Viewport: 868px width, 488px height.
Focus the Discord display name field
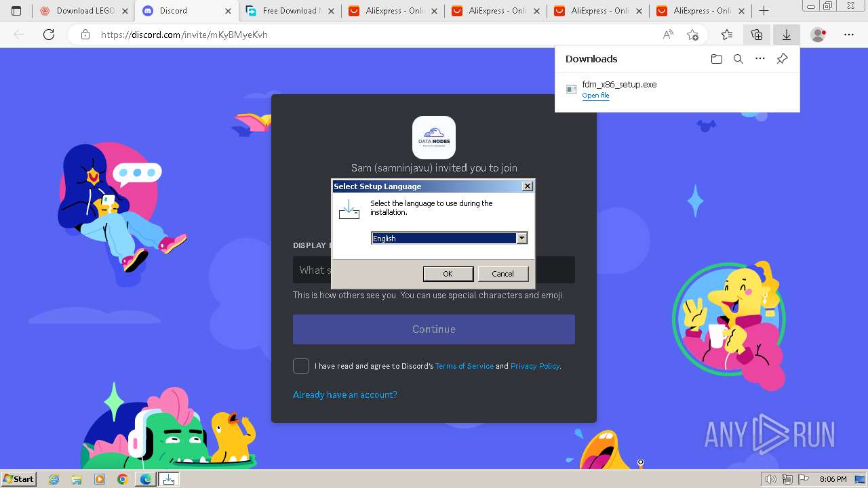(434, 270)
